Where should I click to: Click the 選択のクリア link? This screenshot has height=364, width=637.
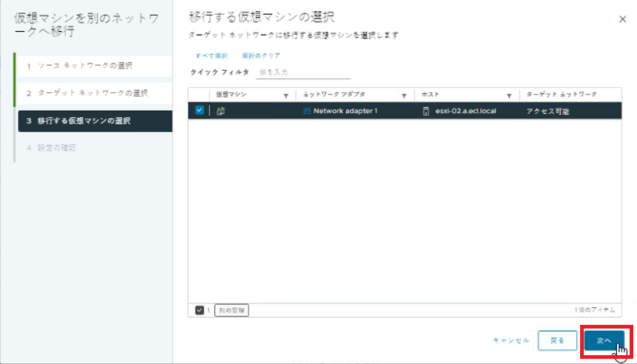261,56
